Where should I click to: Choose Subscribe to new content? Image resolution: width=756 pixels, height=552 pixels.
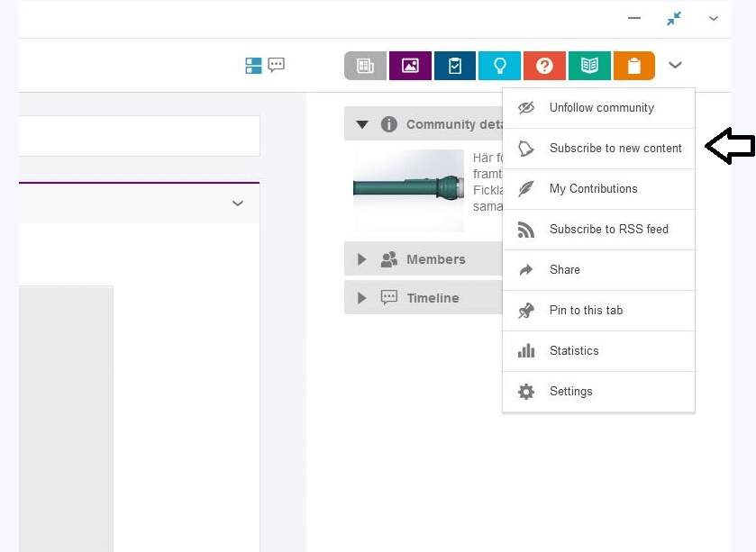point(615,149)
